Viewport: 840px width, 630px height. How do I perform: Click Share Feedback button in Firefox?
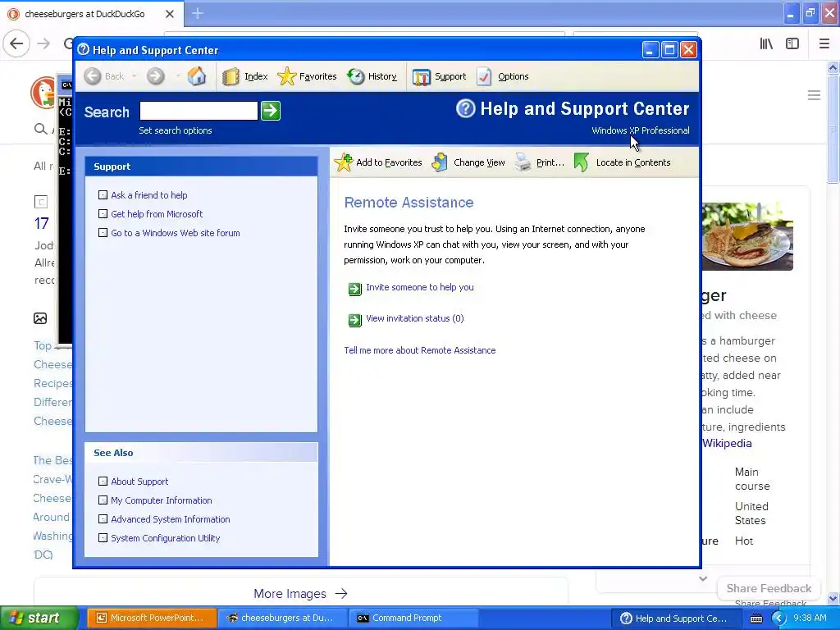click(x=769, y=588)
